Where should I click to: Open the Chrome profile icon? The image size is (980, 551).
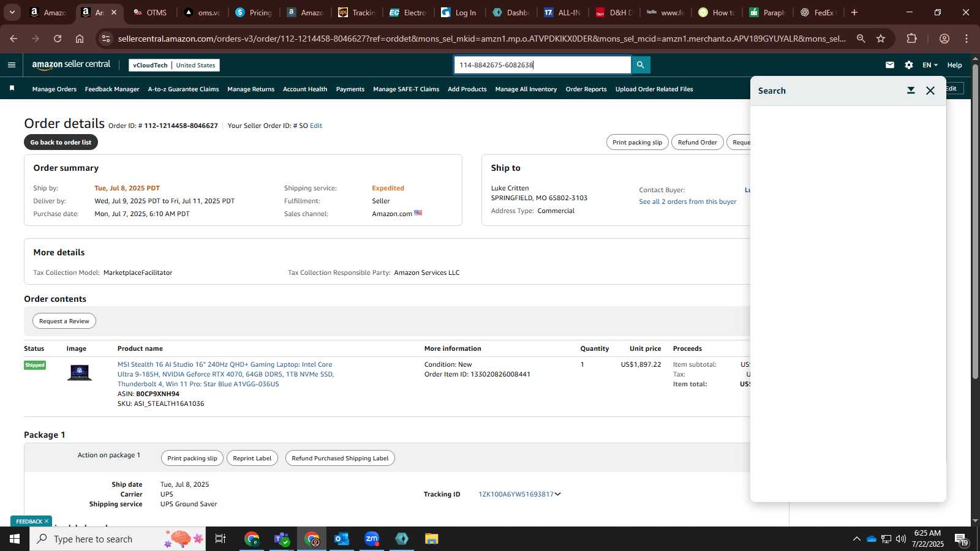pos(944,39)
